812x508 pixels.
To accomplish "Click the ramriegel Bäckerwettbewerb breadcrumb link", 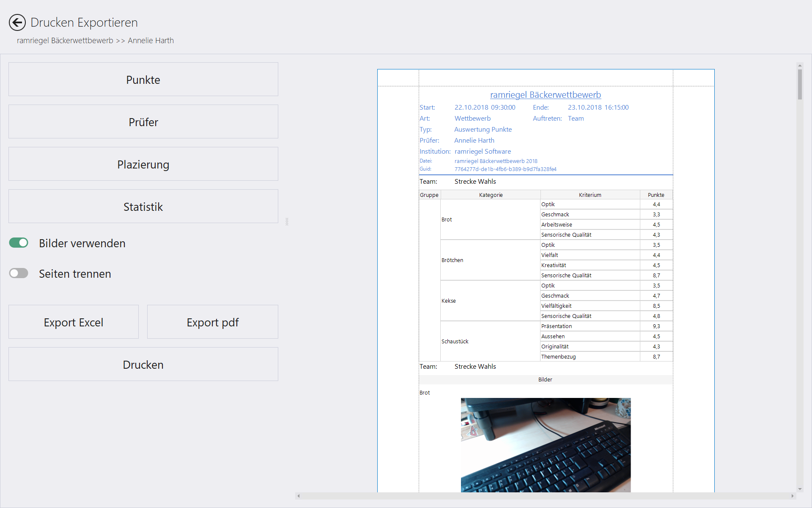I will 65,41.
